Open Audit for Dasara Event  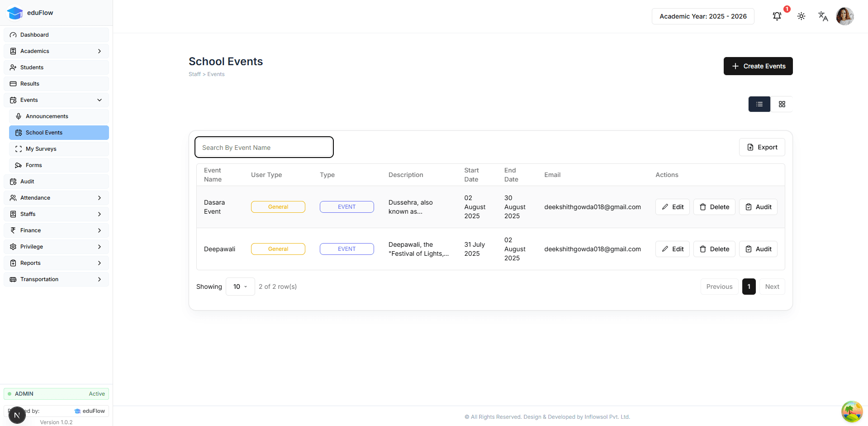pyautogui.click(x=758, y=207)
